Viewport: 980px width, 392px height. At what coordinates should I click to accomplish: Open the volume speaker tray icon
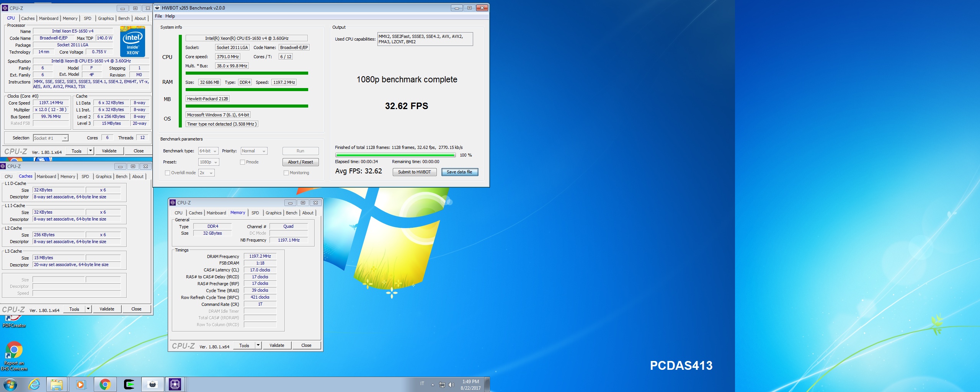point(451,385)
